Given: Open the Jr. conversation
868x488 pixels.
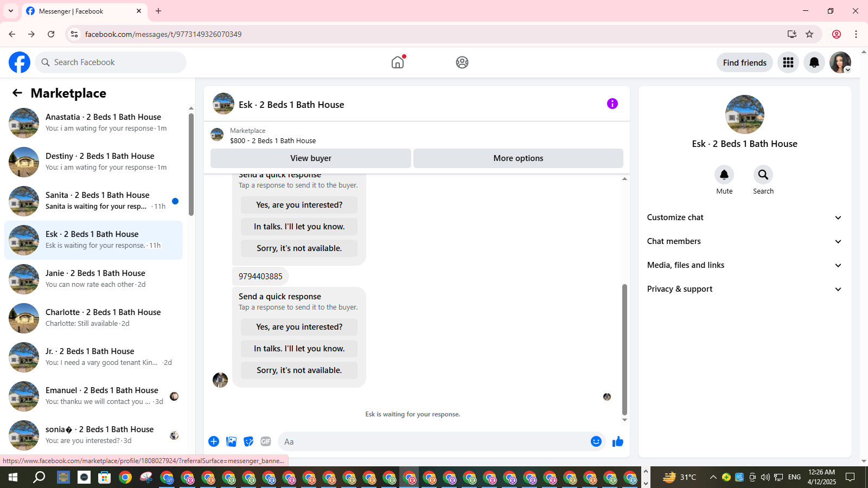Looking at the screenshot, I should pos(93,357).
